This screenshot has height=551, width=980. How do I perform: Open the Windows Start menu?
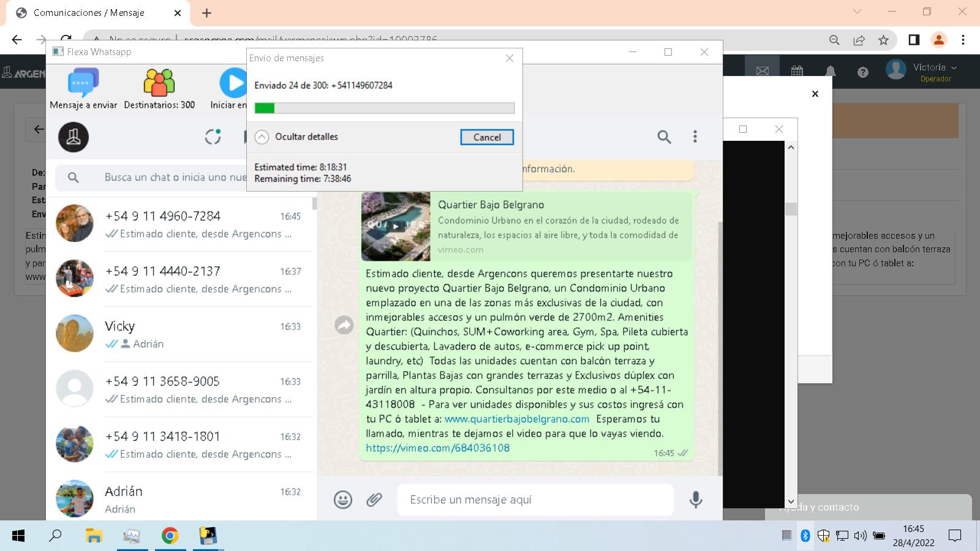click(x=18, y=536)
